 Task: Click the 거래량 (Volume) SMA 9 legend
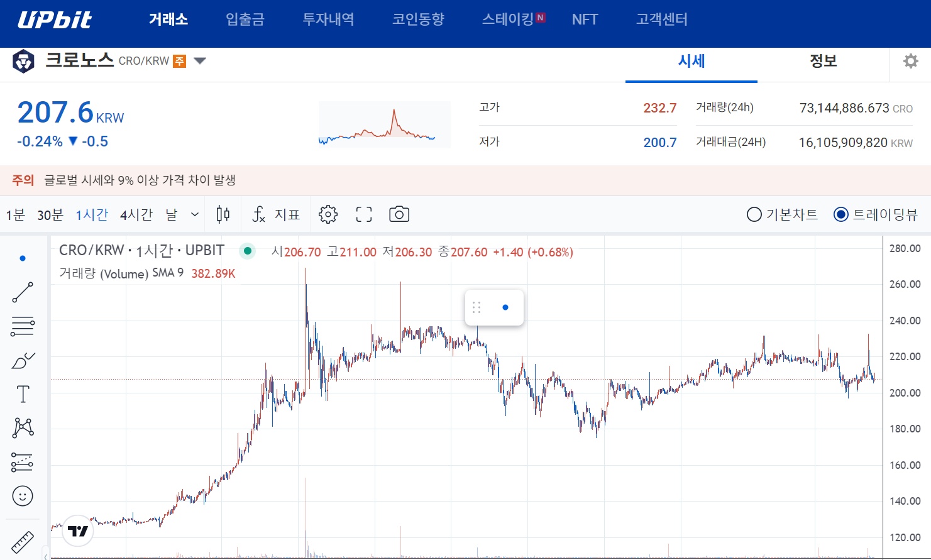121,273
